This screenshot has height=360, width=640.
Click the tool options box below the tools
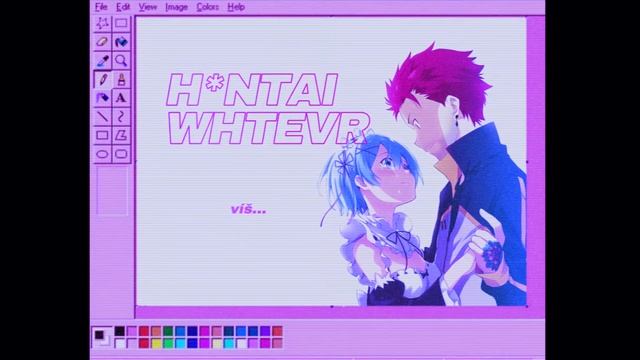(112, 191)
